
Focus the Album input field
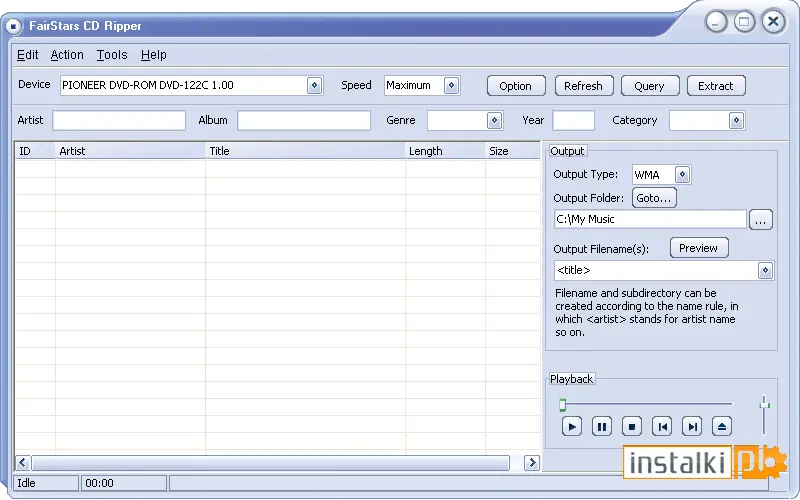coord(304,120)
